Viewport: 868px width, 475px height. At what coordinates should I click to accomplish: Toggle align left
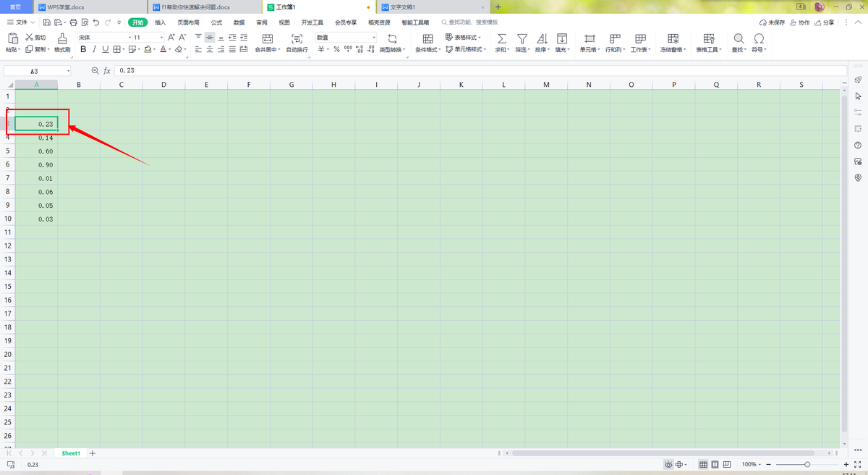[x=198, y=49]
